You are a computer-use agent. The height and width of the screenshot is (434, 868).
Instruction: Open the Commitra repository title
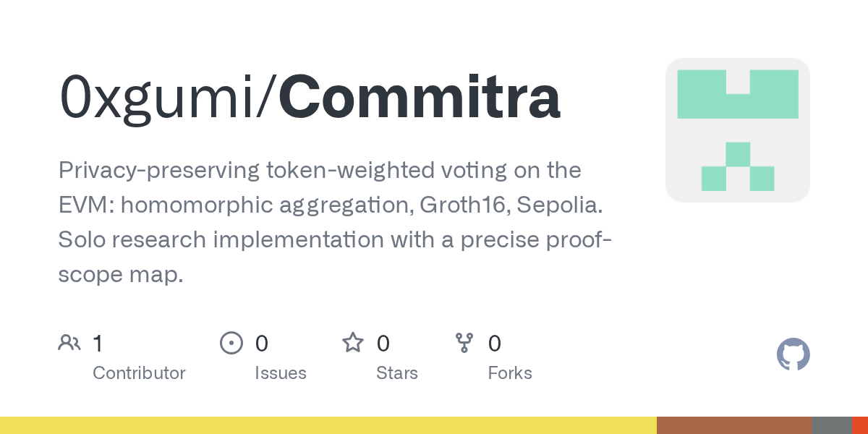coord(420,97)
